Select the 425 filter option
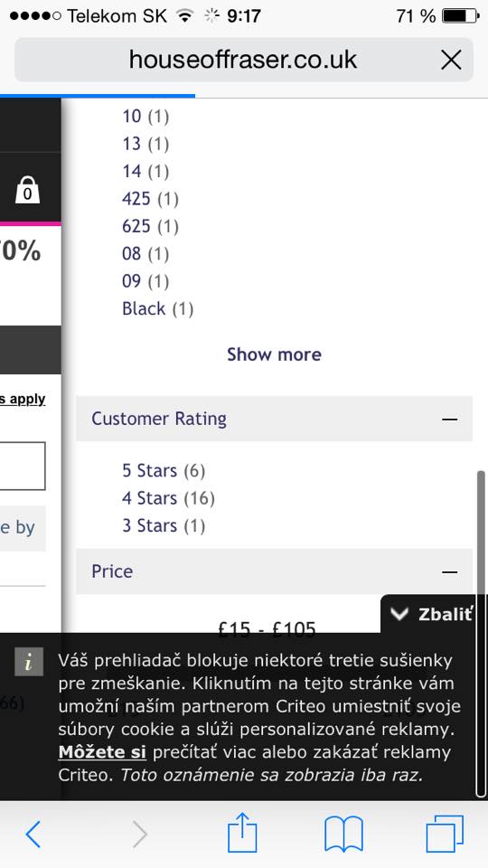The image size is (488, 868). [x=151, y=198]
